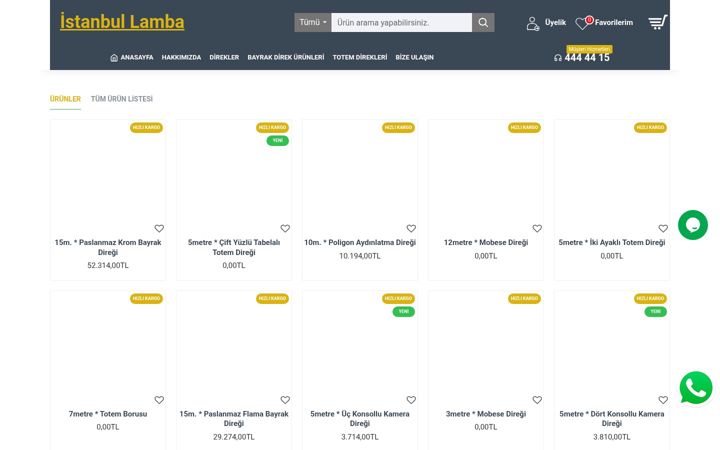Click price 10.194,00TL

pos(360,256)
